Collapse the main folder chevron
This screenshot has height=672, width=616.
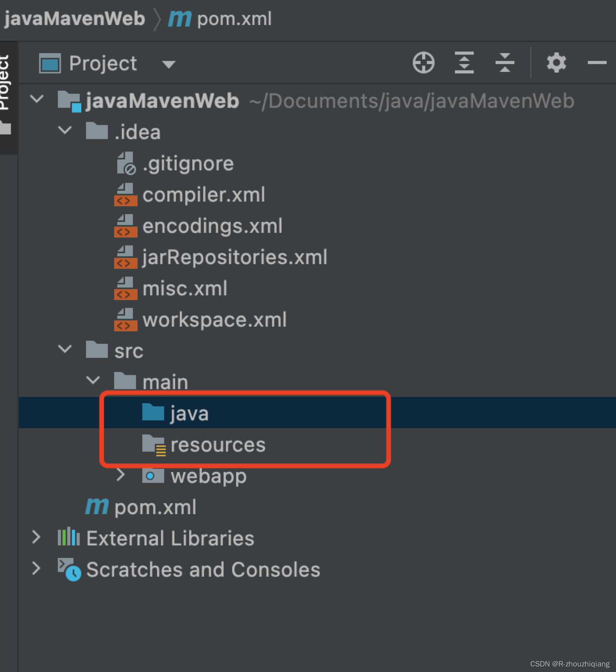coord(93,380)
